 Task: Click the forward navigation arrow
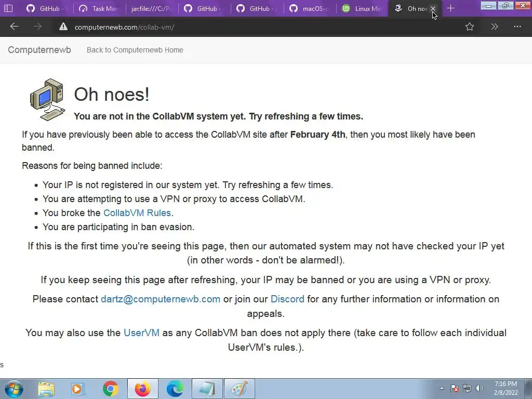(37, 26)
